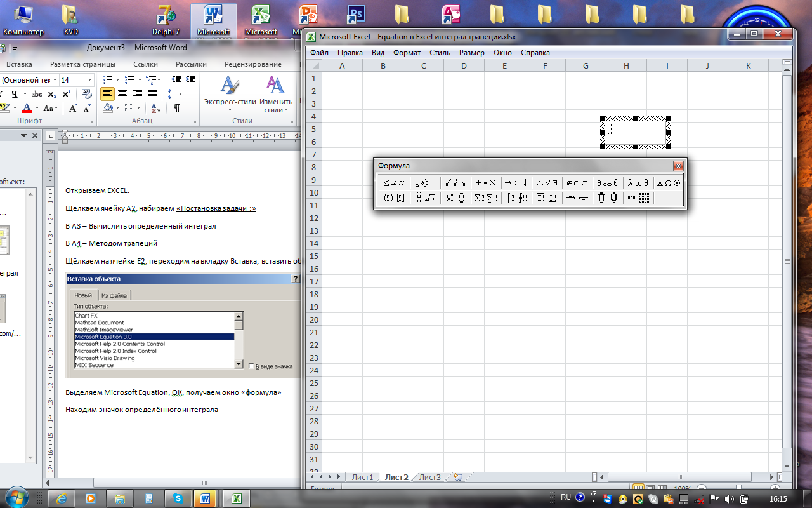Open Рецензирование tab in Word ribbon
Viewport: 812px width, 508px height.
coord(253,64)
